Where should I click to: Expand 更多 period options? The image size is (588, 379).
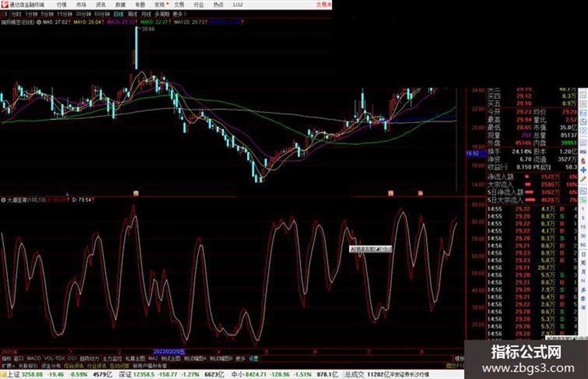[179, 14]
